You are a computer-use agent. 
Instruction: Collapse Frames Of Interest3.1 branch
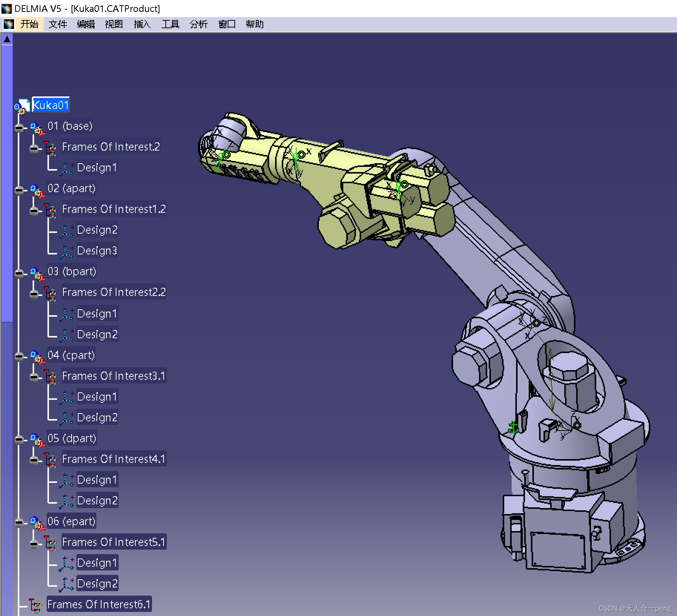tap(34, 377)
